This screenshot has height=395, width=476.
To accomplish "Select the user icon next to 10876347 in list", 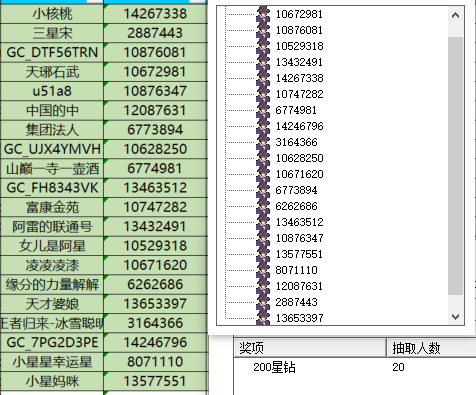I will 263,238.
